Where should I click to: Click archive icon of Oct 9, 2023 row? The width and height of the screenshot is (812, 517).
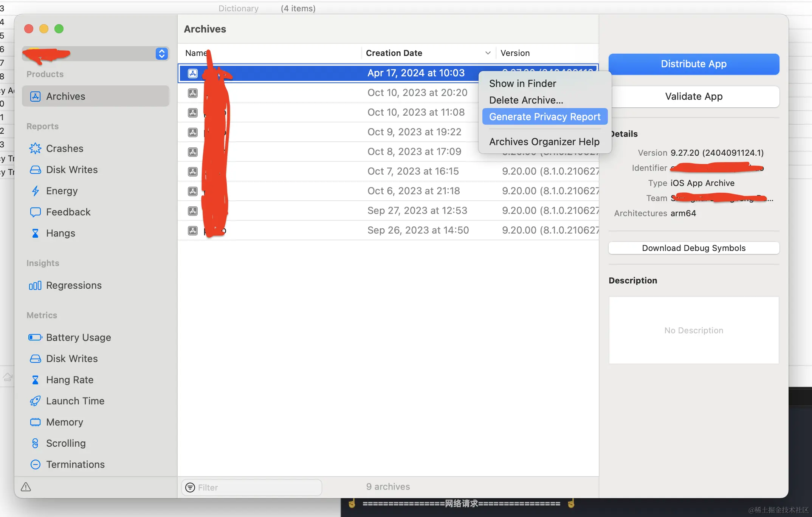(193, 132)
